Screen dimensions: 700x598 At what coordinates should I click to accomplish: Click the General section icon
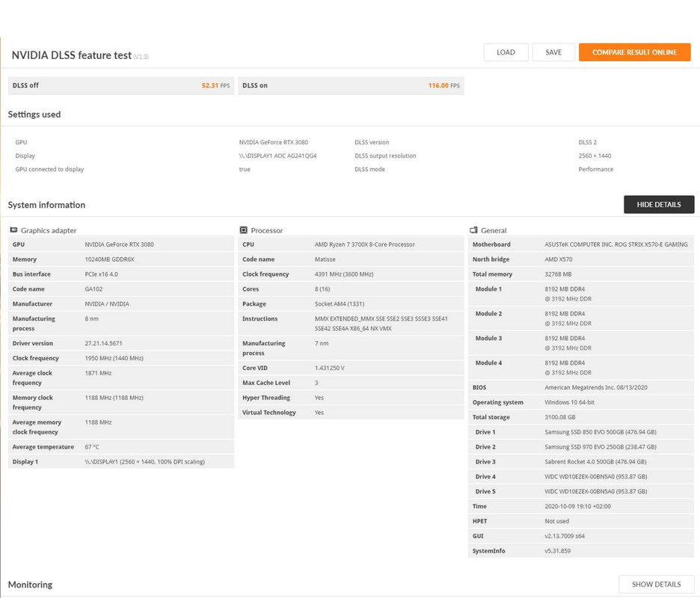point(473,230)
